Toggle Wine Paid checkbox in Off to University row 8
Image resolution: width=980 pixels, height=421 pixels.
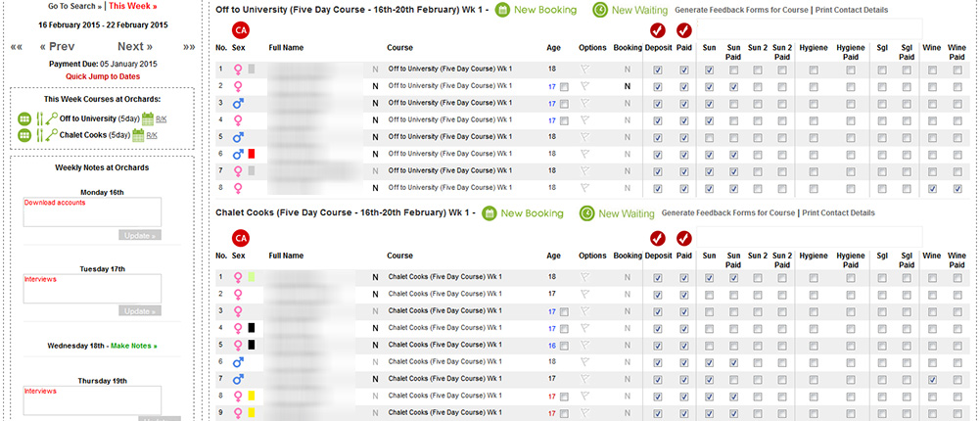957,189
